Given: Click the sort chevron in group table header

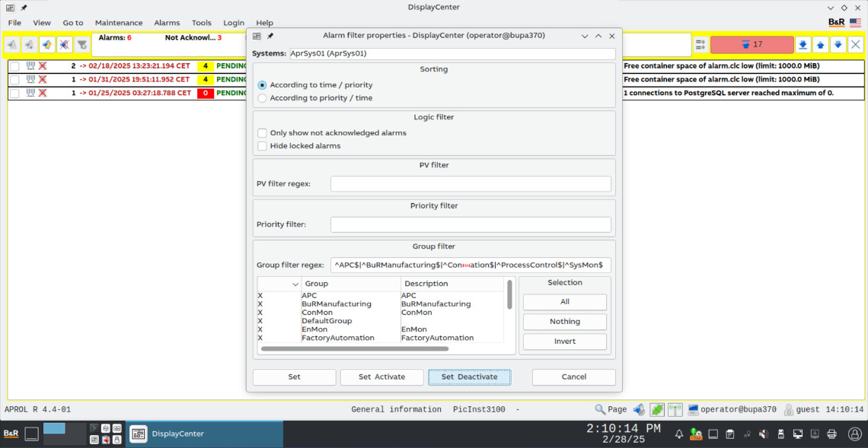Looking at the screenshot, I should pyautogui.click(x=295, y=284).
